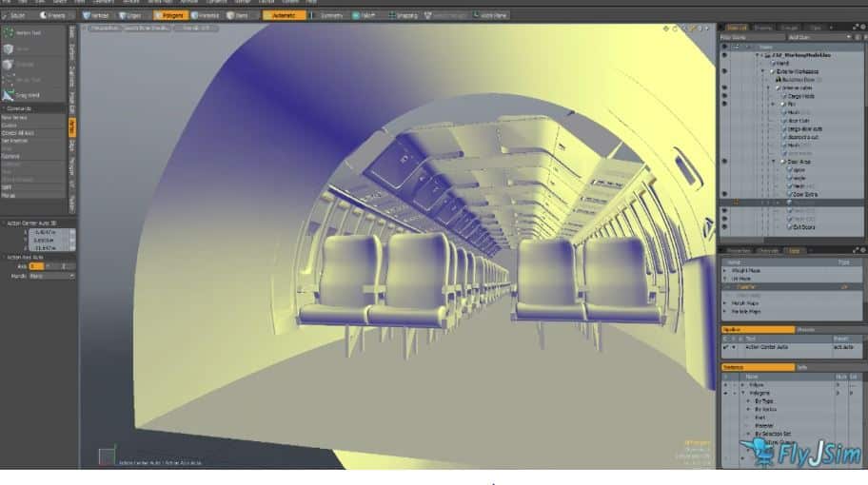The image size is (868, 485).
Task: Open the Statistics tab
Action: (x=734, y=366)
